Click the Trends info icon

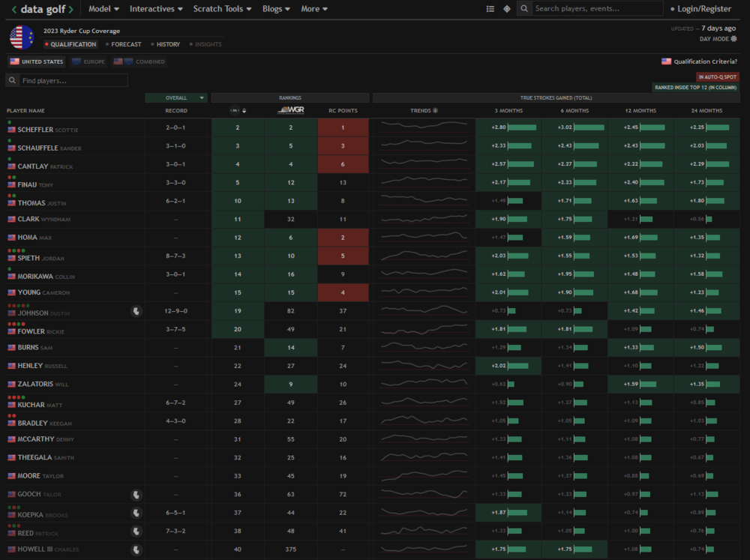click(x=436, y=111)
